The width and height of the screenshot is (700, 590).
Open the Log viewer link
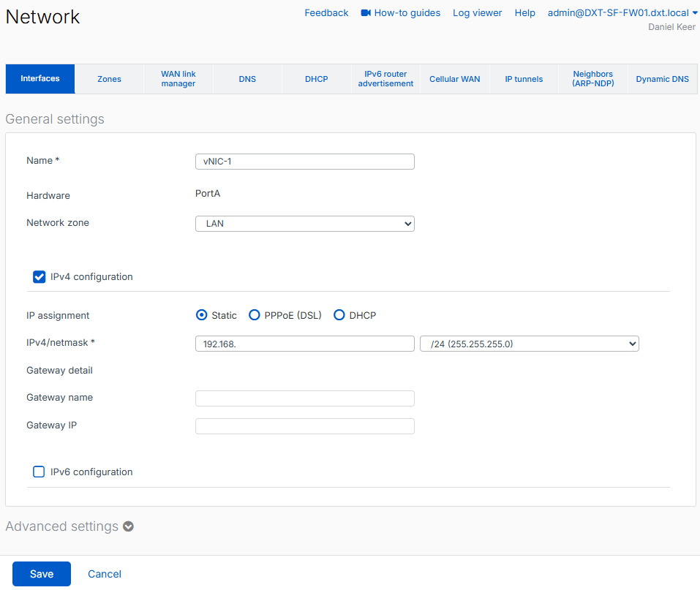tap(477, 13)
